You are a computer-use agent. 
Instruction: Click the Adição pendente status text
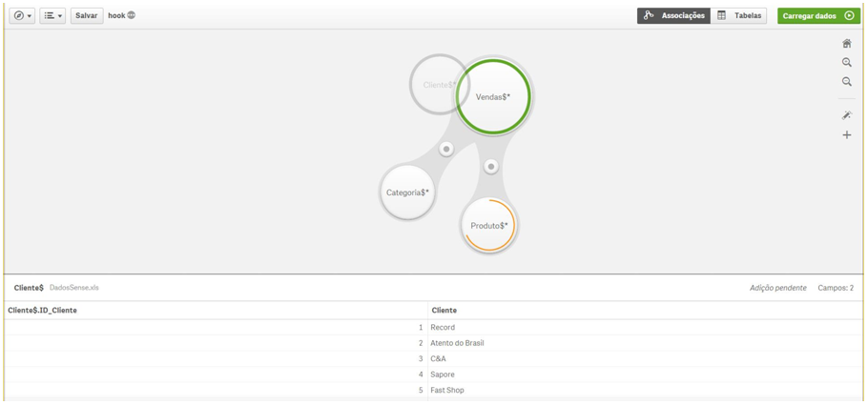pyautogui.click(x=777, y=288)
